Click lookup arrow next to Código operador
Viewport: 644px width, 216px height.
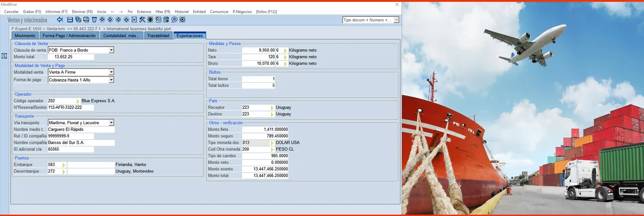coord(78,101)
